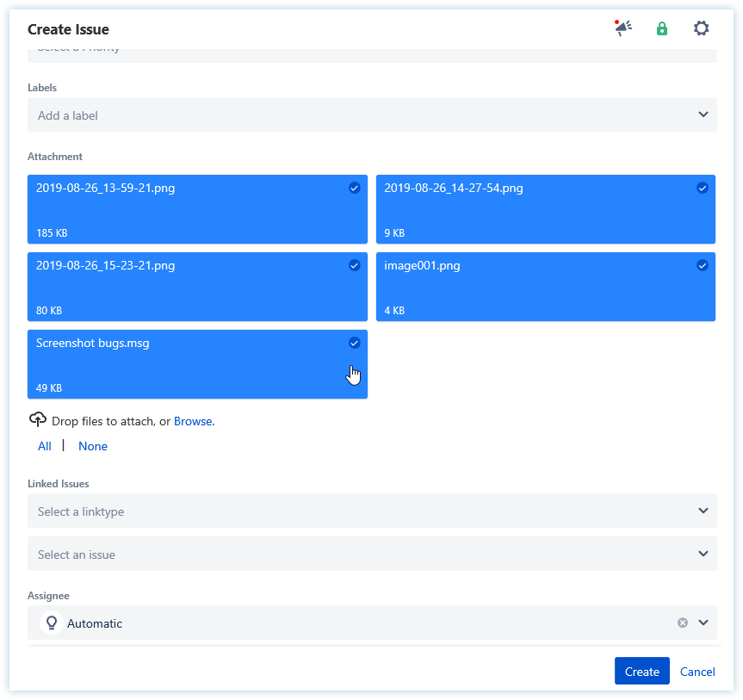Viewport: 743px width, 700px height.
Task: Uncheck the 2019-08-26_14-27-54.png attachment
Action: [702, 188]
